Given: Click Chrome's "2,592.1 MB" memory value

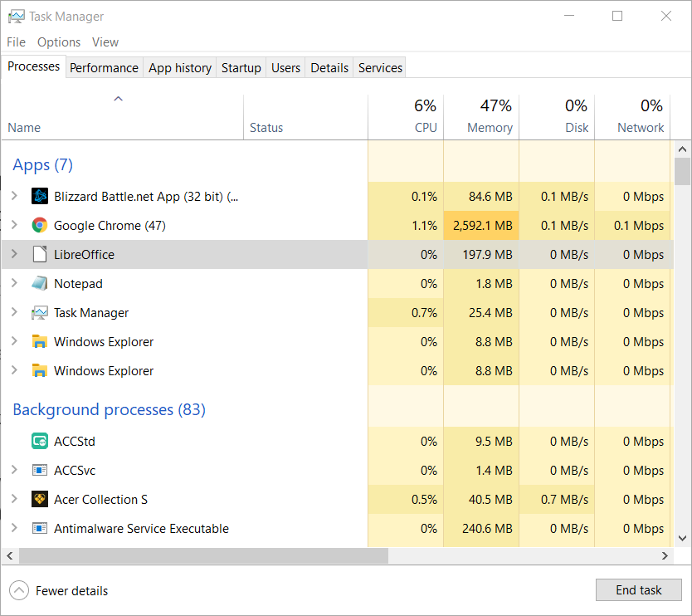Looking at the screenshot, I should pyautogui.click(x=483, y=226).
